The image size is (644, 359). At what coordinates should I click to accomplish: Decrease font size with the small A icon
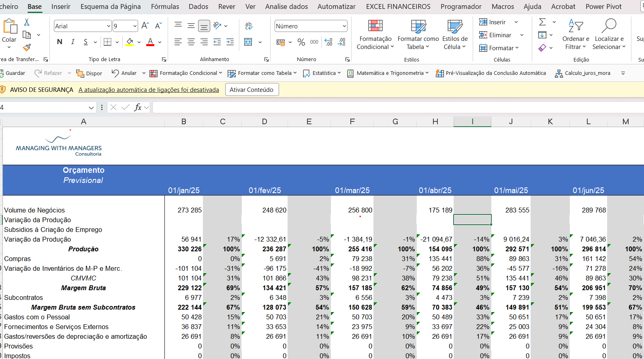click(158, 26)
